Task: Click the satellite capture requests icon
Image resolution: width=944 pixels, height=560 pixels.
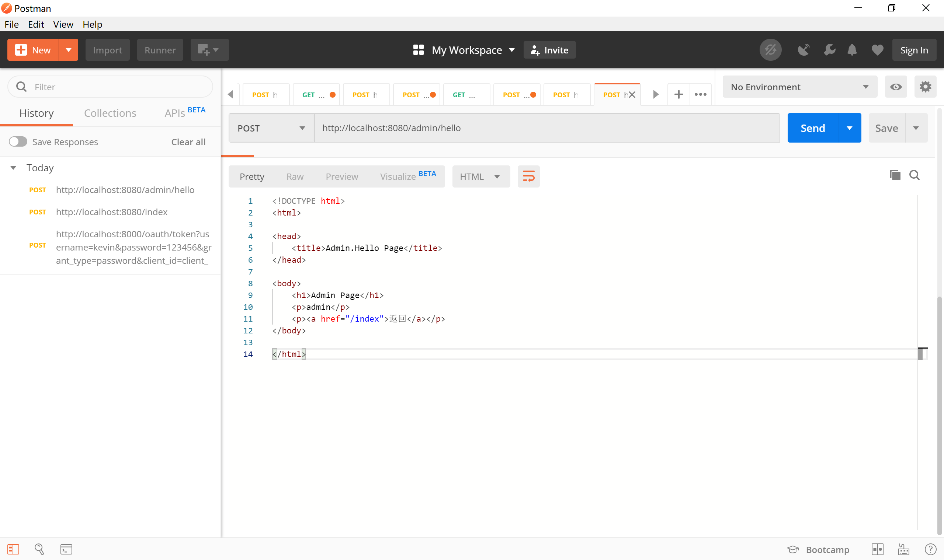Action: coord(803,50)
